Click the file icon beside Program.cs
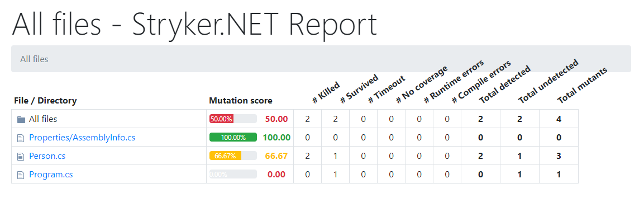Image resolution: width=644 pixels, height=221 pixels. click(21, 175)
